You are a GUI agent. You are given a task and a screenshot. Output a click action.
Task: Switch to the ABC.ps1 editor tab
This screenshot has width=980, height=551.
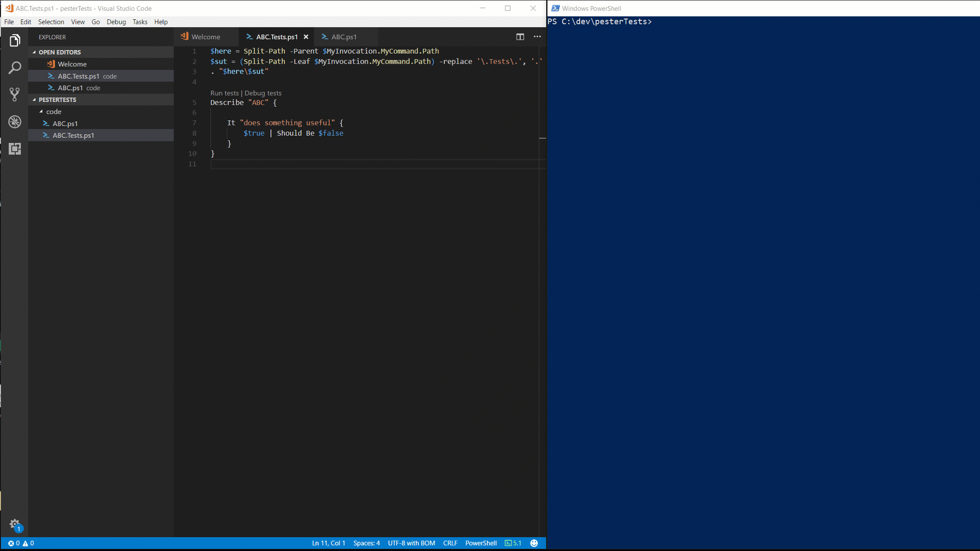[344, 37]
